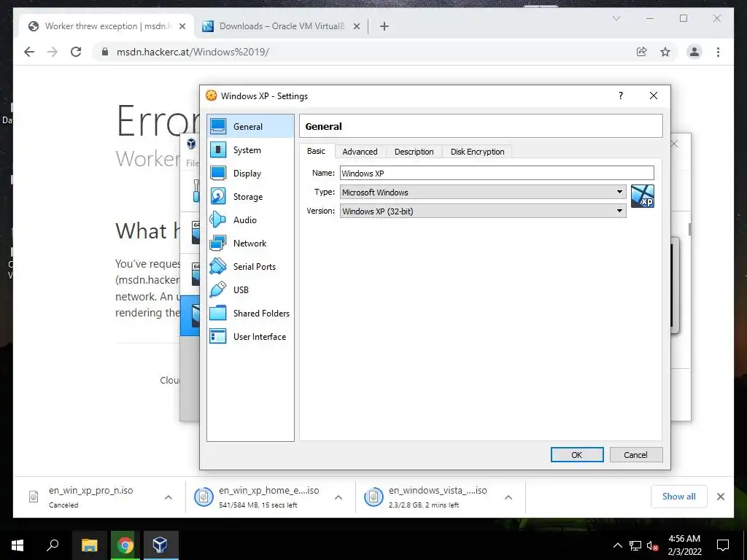Open the Display settings category
The image size is (747, 560).
tap(251, 174)
